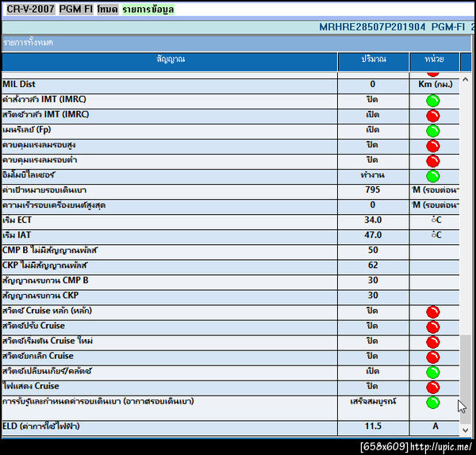Click the เริ่ม ECT value 34.0
Viewport: 476px width, 455px height.
(373, 220)
